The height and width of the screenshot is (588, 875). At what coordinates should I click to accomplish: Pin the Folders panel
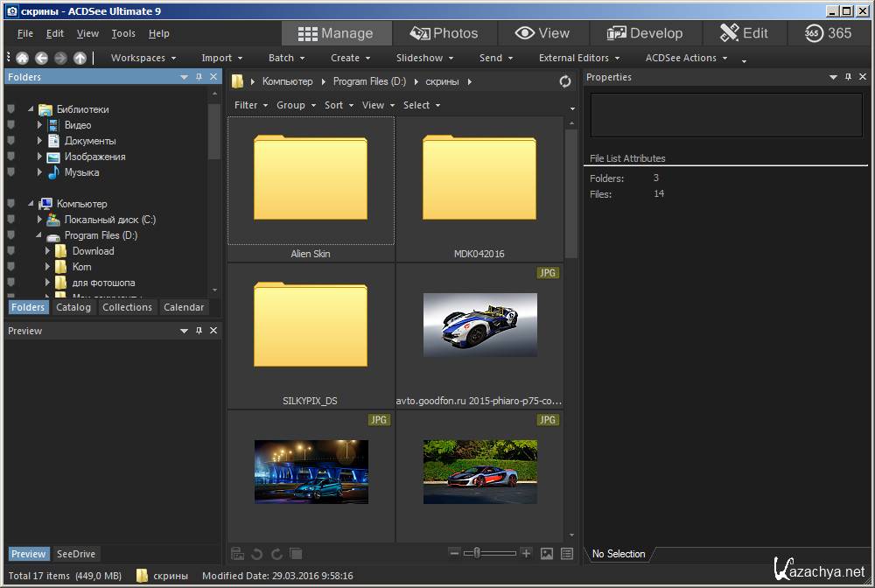point(199,77)
